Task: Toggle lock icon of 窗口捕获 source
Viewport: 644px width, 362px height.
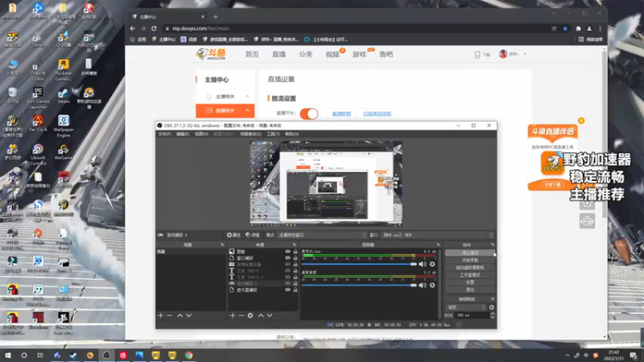Action: pyautogui.click(x=295, y=257)
